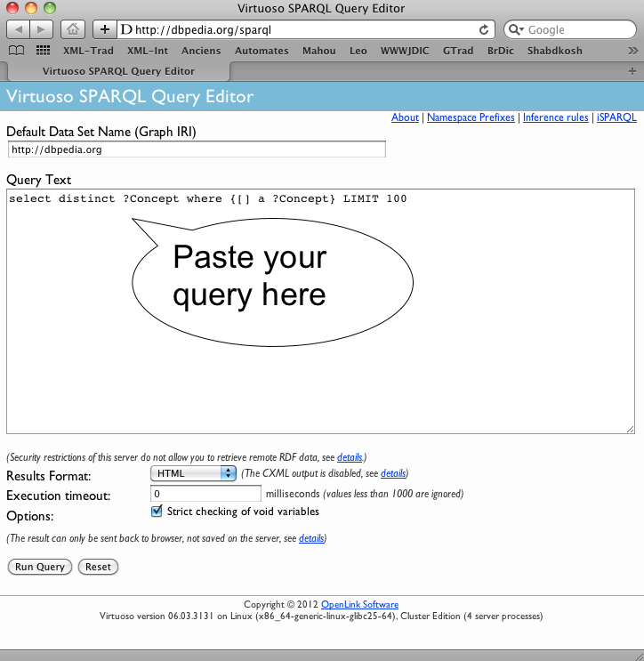Open the Results Format HTML dropdown
This screenshot has height=661, width=644.
tap(193, 473)
